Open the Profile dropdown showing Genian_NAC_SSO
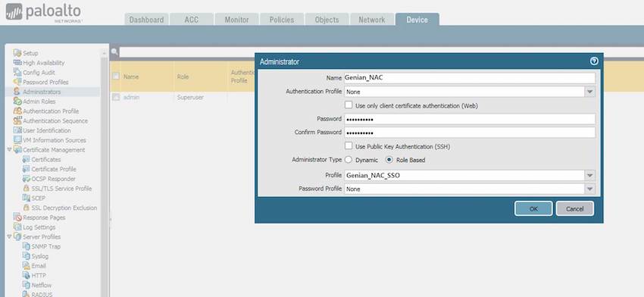The height and width of the screenshot is (297, 644). pyautogui.click(x=589, y=176)
